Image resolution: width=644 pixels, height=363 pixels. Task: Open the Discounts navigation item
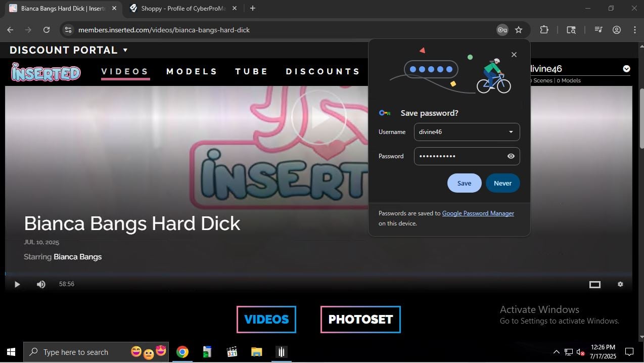click(x=323, y=72)
